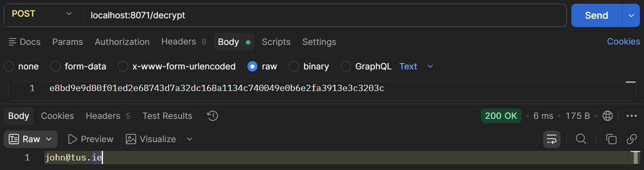Click the 200 OK status badge
This screenshot has width=644, height=170.
coord(501,116)
